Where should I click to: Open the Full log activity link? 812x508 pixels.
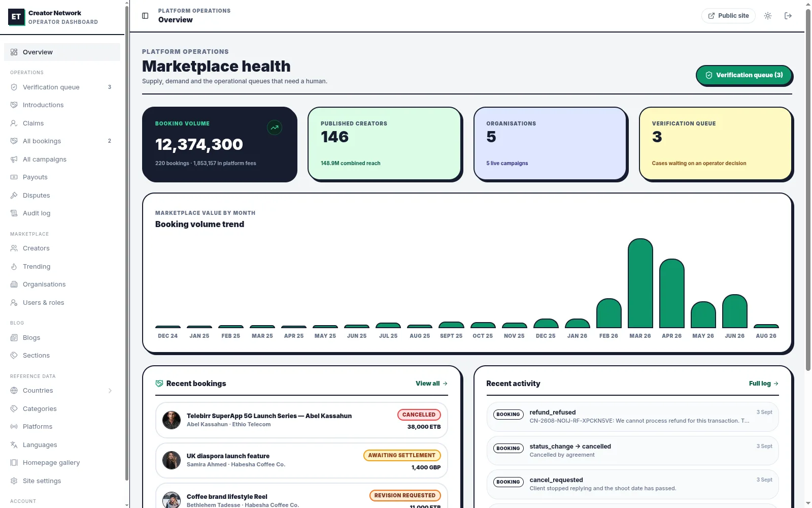pyautogui.click(x=764, y=384)
